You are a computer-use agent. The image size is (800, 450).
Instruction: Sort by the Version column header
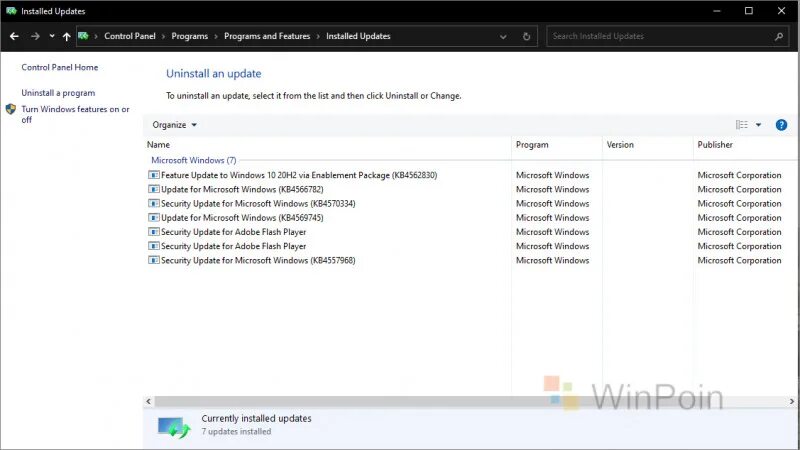(x=620, y=145)
